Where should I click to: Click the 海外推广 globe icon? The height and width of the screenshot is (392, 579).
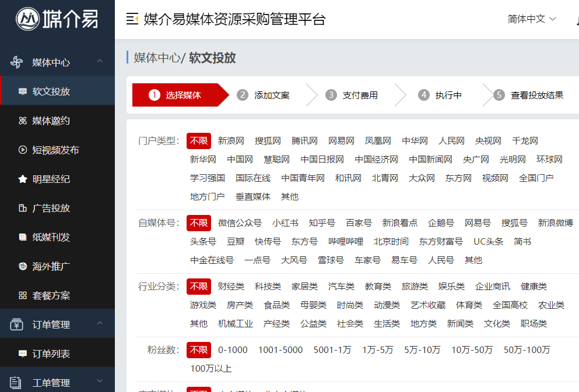coord(23,266)
